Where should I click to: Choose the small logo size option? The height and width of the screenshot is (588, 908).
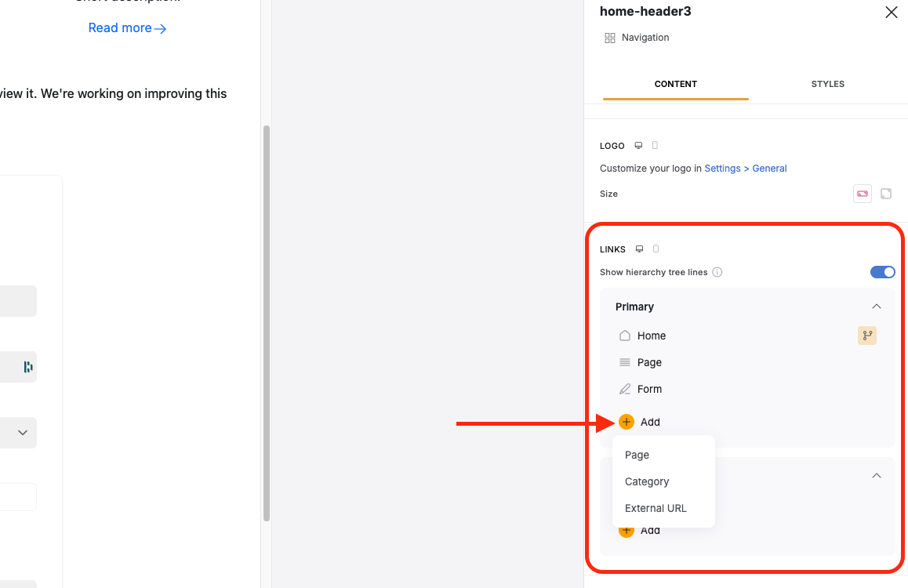coord(863,194)
